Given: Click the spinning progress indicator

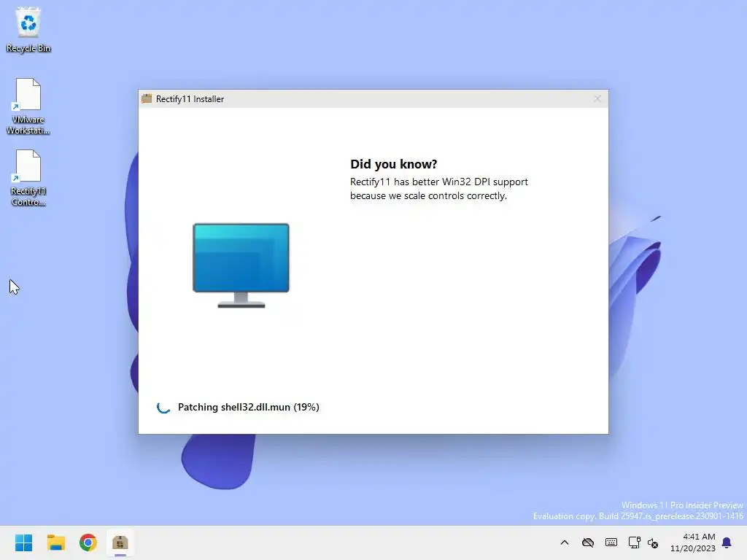Looking at the screenshot, I should point(163,407).
